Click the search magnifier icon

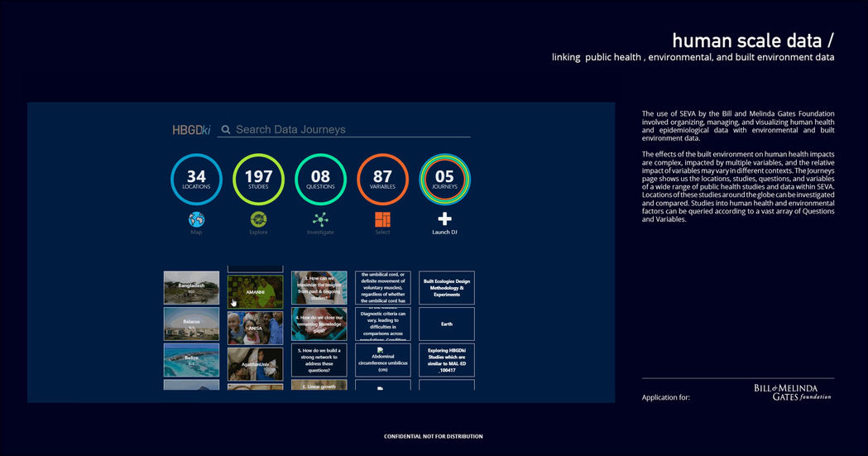click(x=226, y=129)
